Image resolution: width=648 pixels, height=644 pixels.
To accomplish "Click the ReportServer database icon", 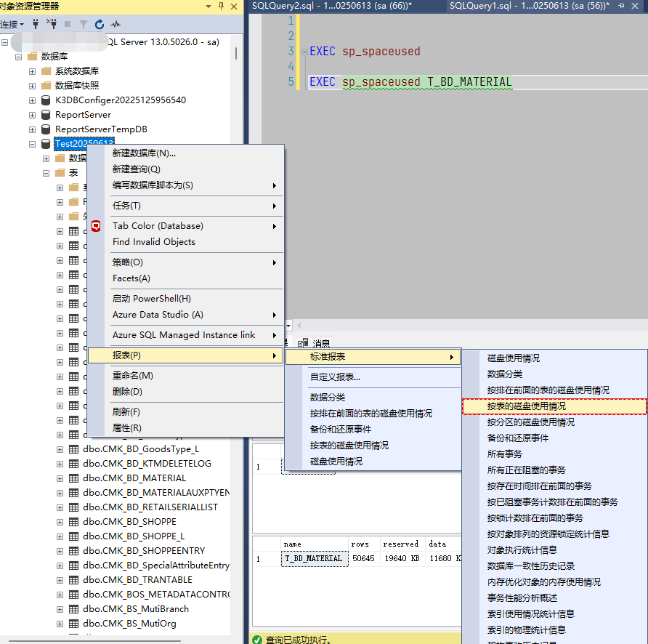I will point(46,115).
